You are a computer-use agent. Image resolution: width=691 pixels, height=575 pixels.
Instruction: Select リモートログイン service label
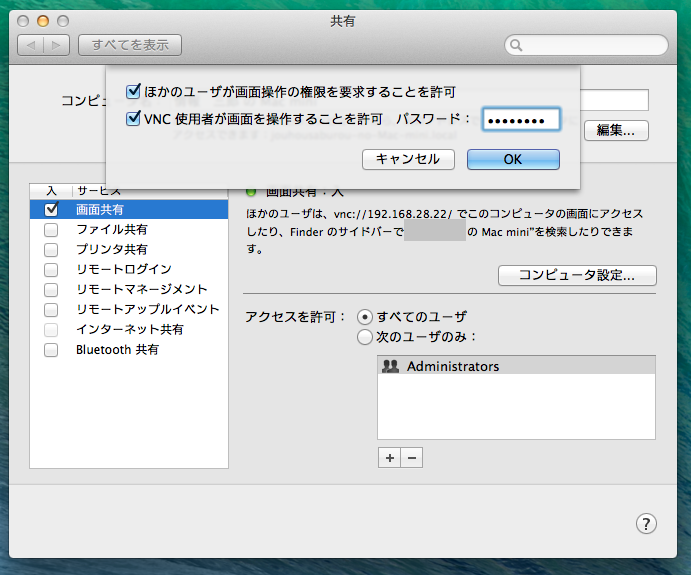[124, 270]
